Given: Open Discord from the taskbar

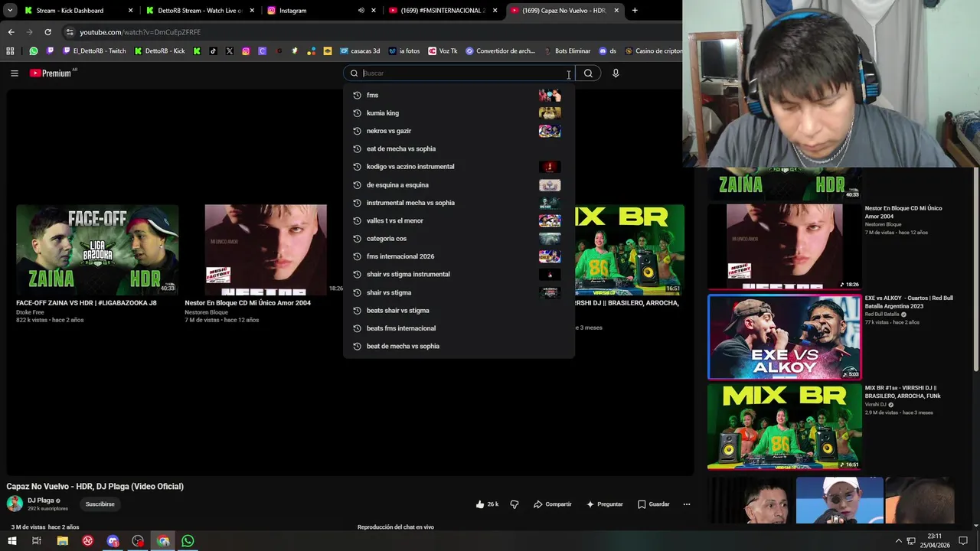Looking at the screenshot, I should pos(113,541).
